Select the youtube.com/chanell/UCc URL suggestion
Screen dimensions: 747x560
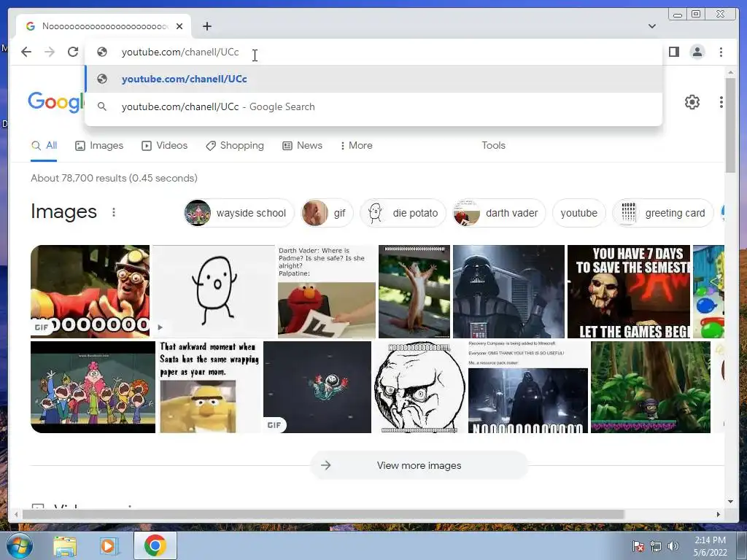[373, 79]
